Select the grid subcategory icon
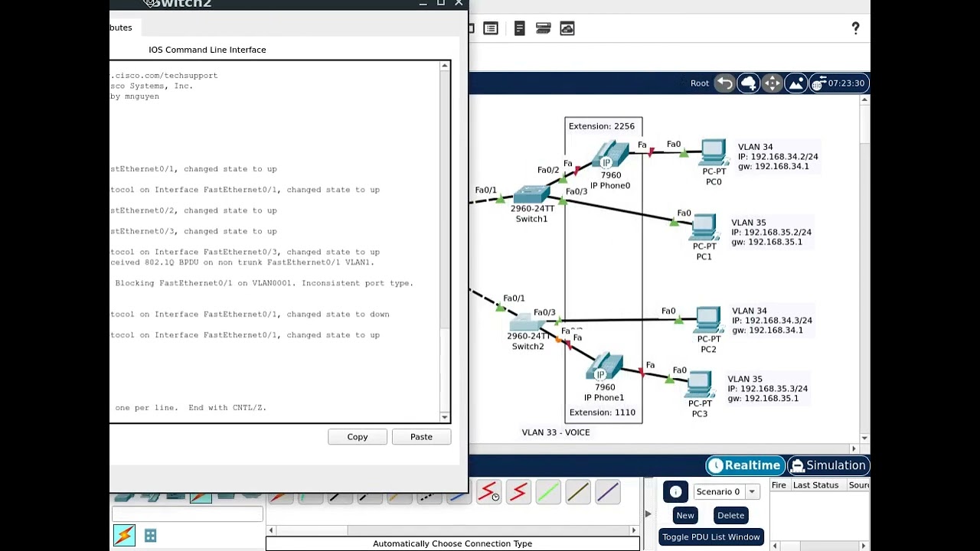 point(150,536)
